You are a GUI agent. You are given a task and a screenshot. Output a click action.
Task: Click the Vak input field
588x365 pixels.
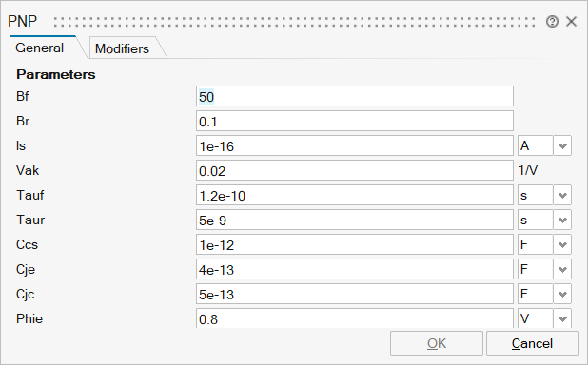355,170
